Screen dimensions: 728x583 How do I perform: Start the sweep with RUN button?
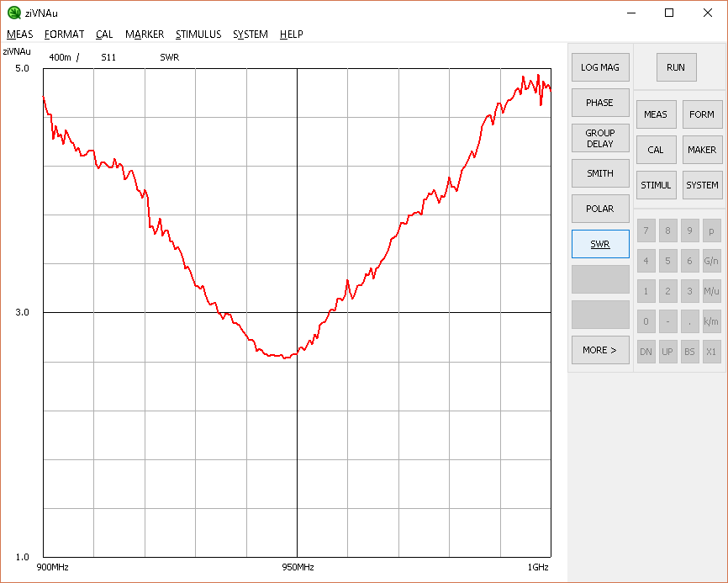pyautogui.click(x=677, y=67)
